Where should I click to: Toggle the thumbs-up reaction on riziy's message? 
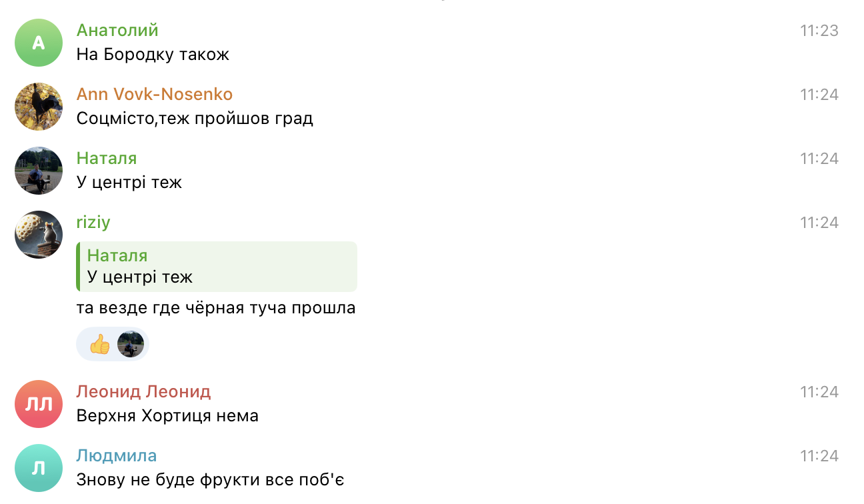tap(100, 345)
